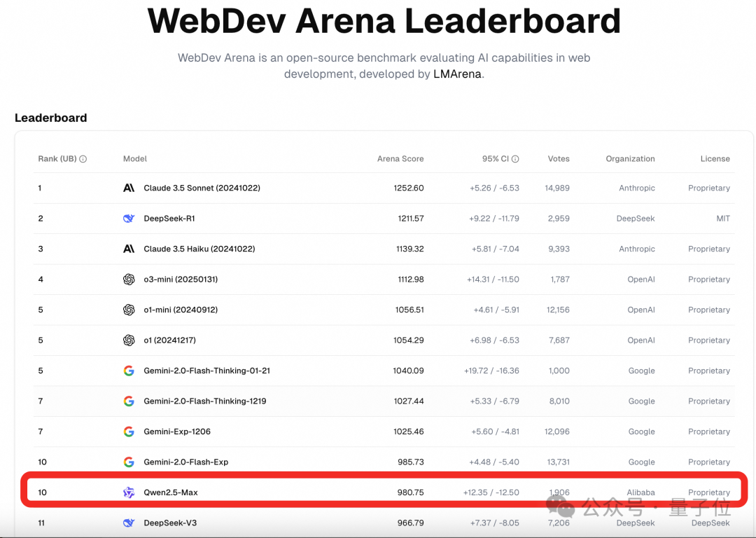The width and height of the screenshot is (756, 538).
Task: Sort by the License column header
Action: point(715,159)
